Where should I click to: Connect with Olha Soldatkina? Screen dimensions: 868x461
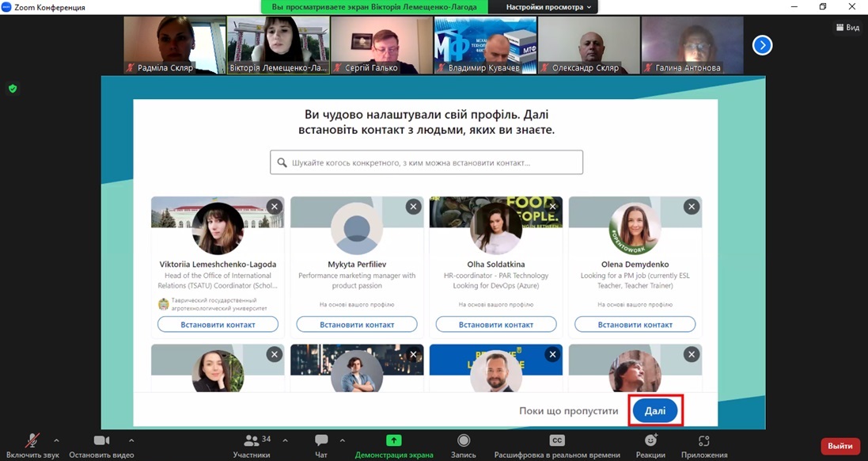coord(496,325)
